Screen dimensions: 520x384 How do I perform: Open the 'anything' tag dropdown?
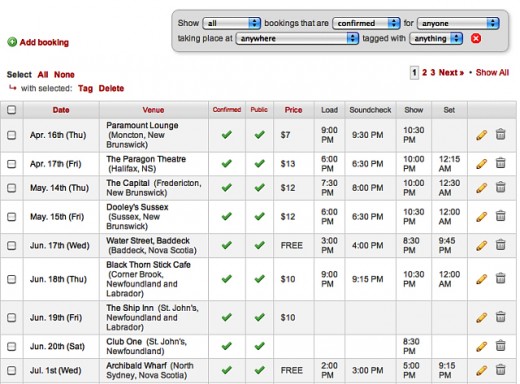436,38
